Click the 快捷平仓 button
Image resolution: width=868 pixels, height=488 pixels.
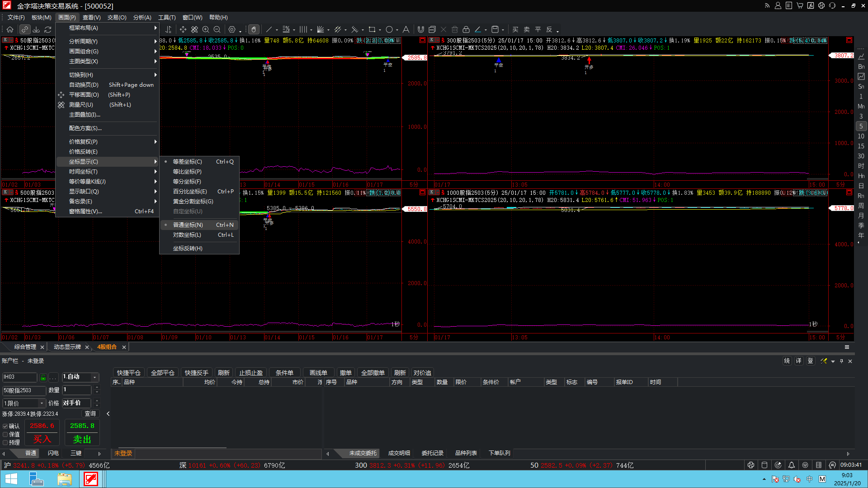coord(129,373)
